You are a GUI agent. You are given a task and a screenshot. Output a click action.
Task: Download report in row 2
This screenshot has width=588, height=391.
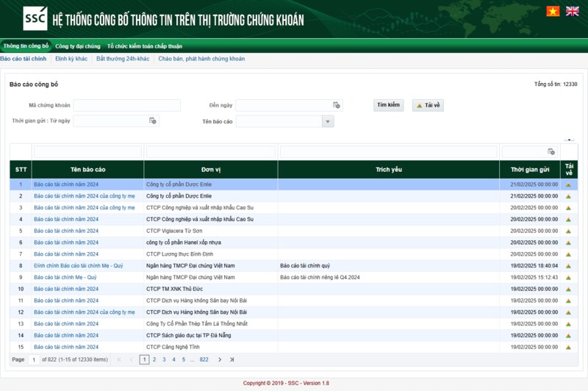[x=568, y=196]
